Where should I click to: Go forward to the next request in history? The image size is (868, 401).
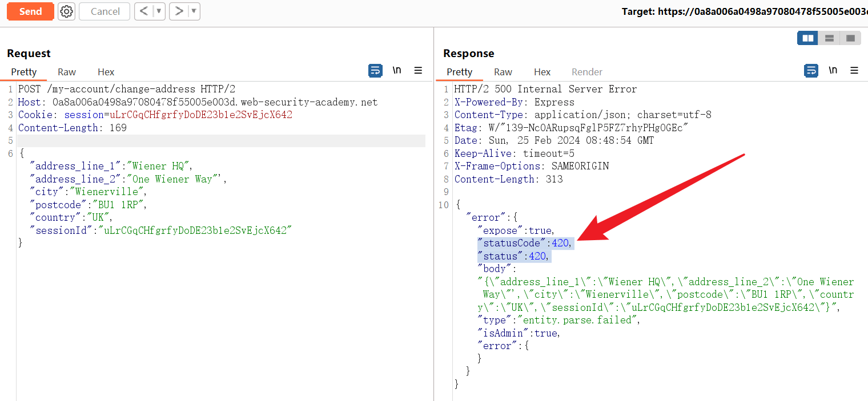(x=179, y=11)
